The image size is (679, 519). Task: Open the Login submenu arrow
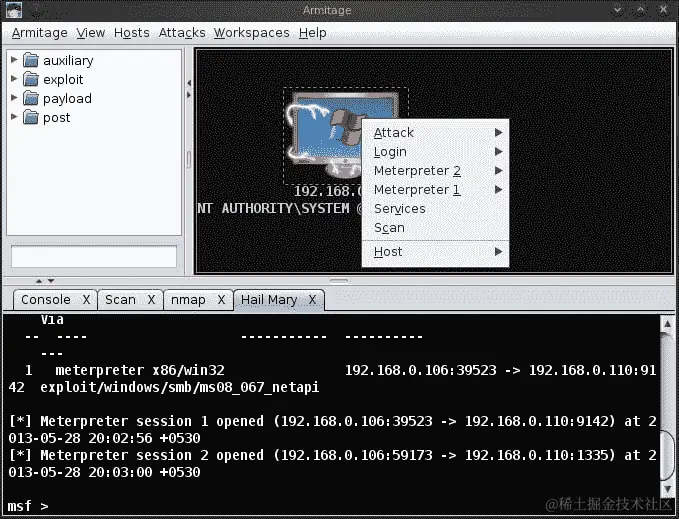point(498,152)
